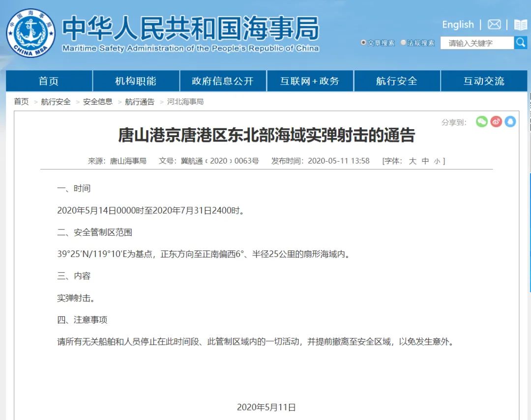Set font size to 大
Screen dimensions: 531x420
pos(412,161)
